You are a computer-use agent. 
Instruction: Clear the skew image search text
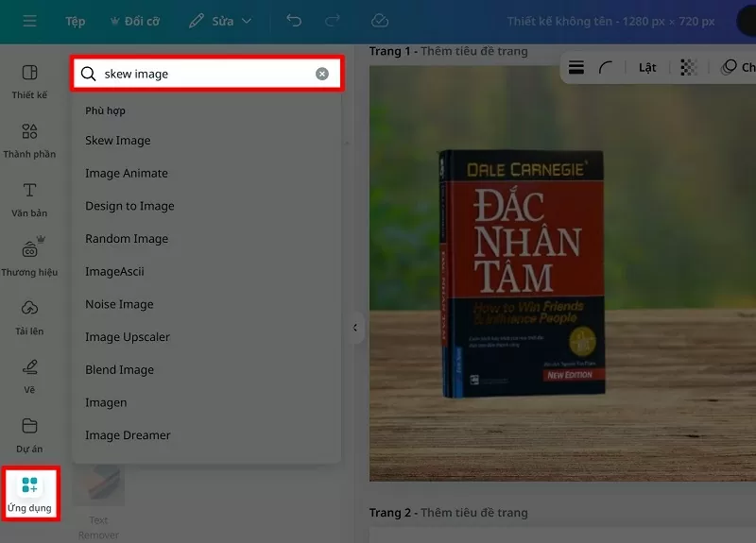pyautogui.click(x=322, y=74)
